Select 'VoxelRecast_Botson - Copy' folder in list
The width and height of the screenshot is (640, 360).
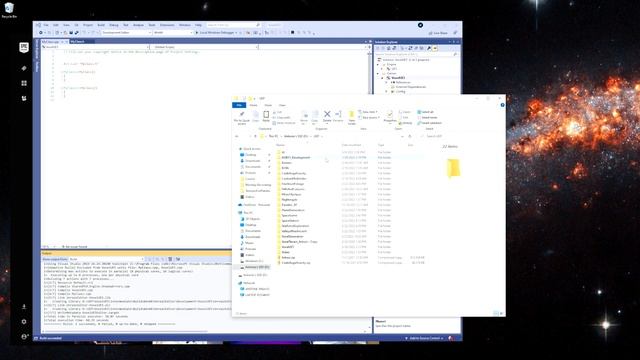point(299,242)
